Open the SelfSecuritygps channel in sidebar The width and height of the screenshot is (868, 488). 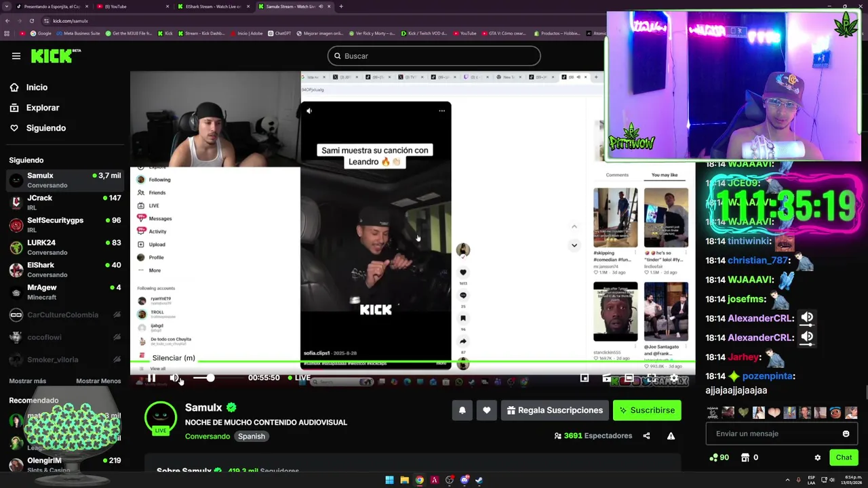pos(65,225)
